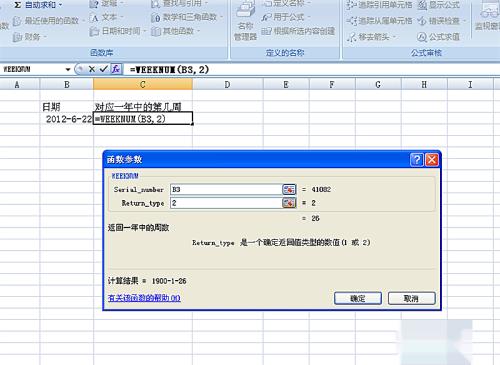Select column B header
The image size is (500, 365).
pos(67,85)
